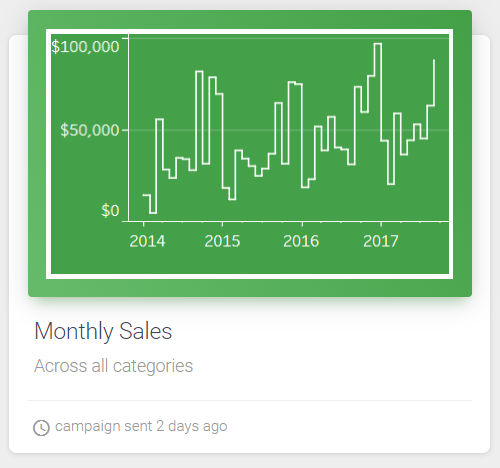Click the clock icon beside campaign text

point(41,428)
